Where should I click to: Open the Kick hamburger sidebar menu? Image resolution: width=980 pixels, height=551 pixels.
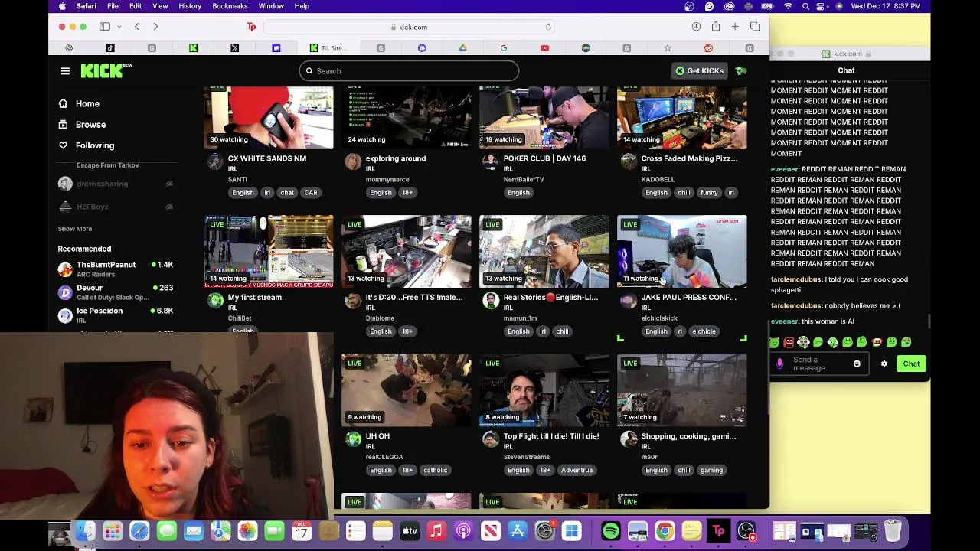pyautogui.click(x=65, y=71)
